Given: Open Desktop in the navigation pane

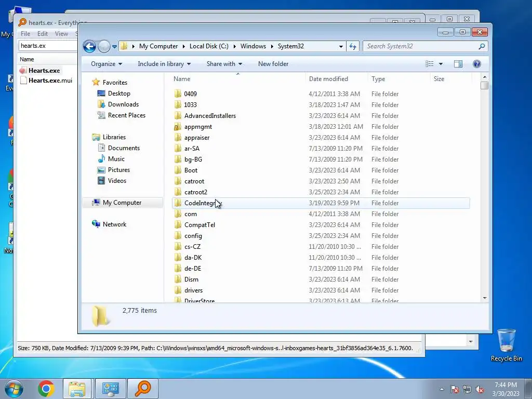Looking at the screenshot, I should point(119,94).
